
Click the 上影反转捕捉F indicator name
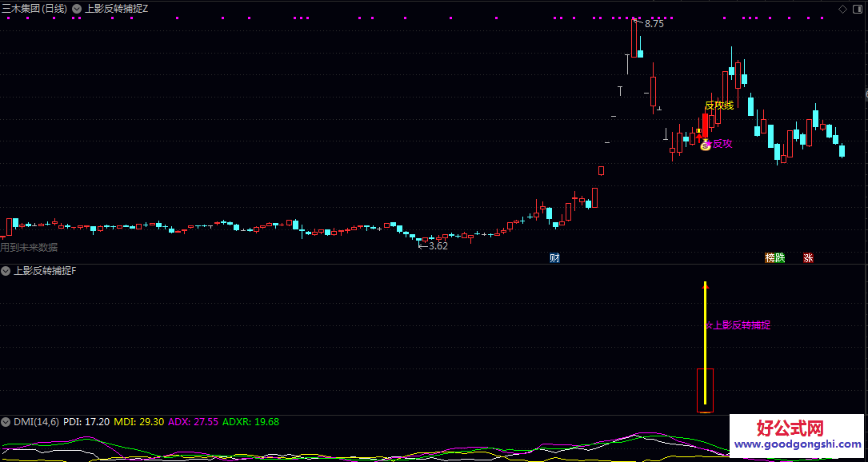tap(46, 270)
